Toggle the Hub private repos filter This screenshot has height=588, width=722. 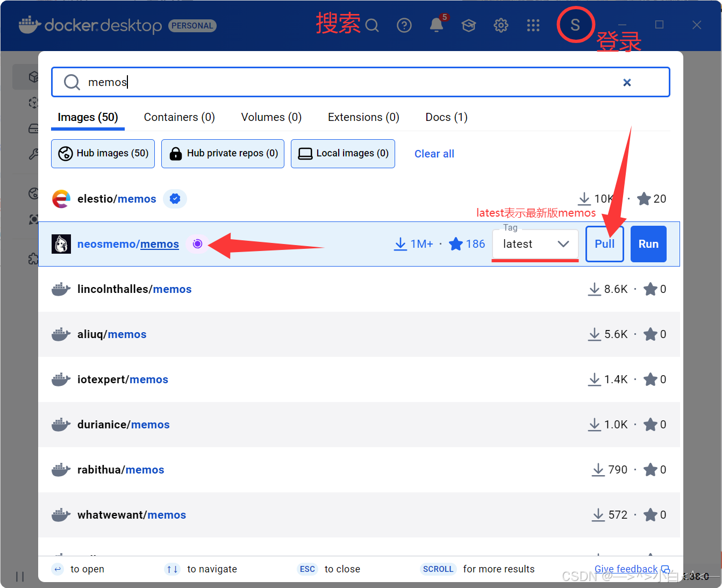(223, 154)
